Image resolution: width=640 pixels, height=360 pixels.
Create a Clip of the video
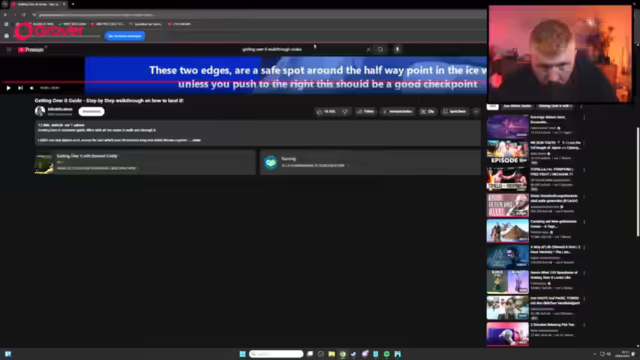428,111
